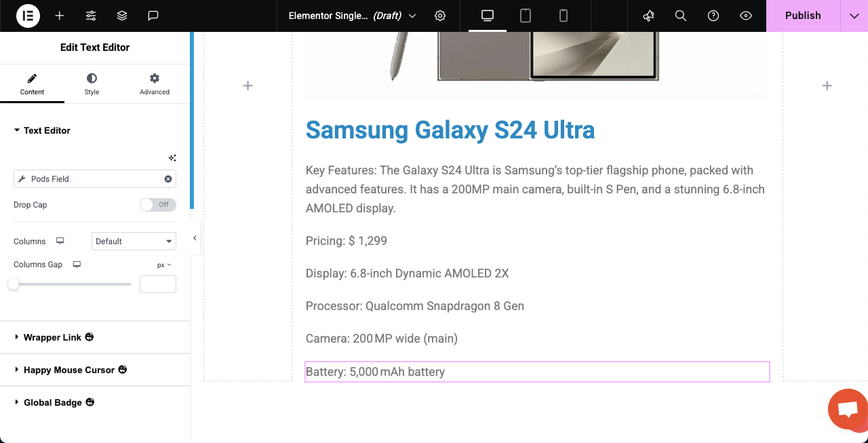Open document title dropdown chevron
Image resolution: width=868 pixels, height=443 pixels.
(412, 16)
